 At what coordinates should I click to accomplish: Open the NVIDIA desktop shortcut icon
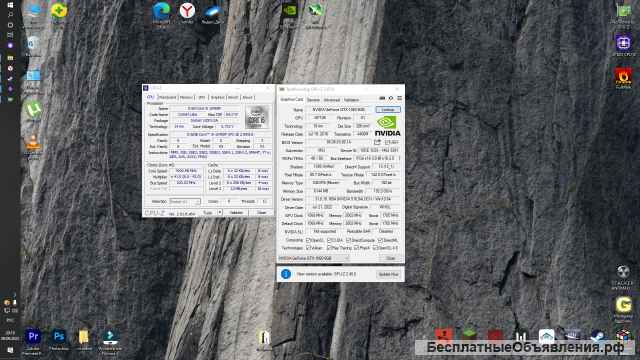[289, 11]
